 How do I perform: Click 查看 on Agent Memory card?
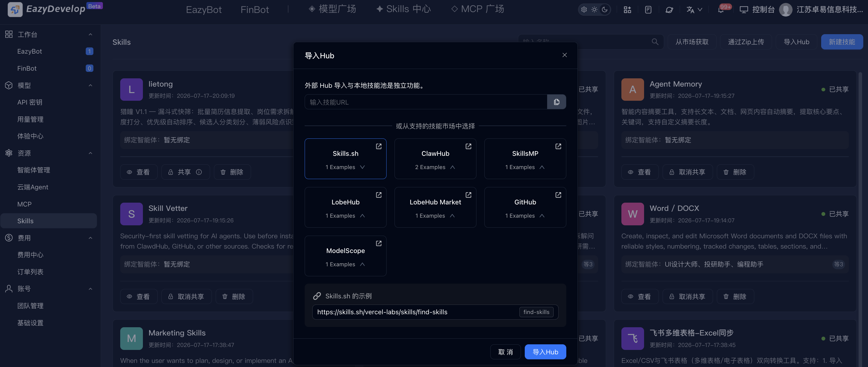point(640,172)
